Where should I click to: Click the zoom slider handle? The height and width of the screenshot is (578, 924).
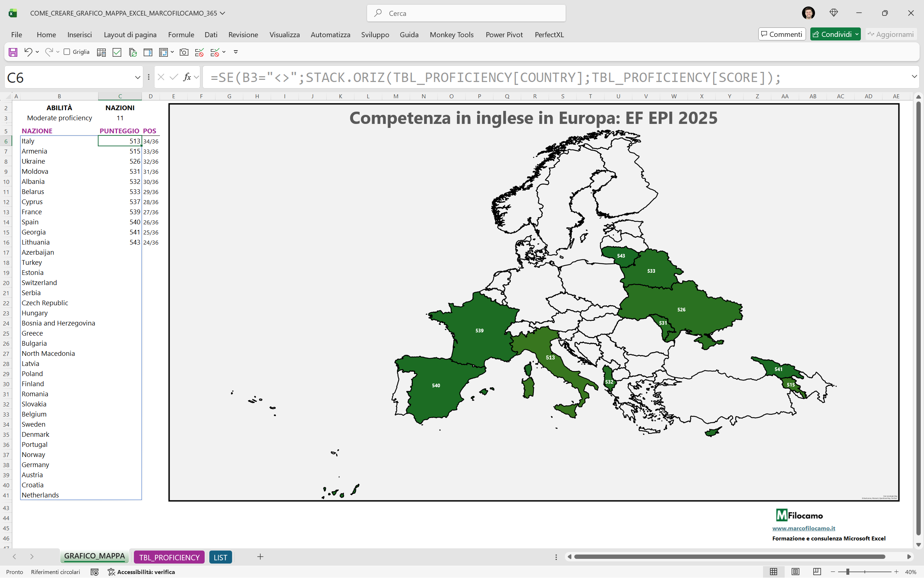[x=847, y=572]
